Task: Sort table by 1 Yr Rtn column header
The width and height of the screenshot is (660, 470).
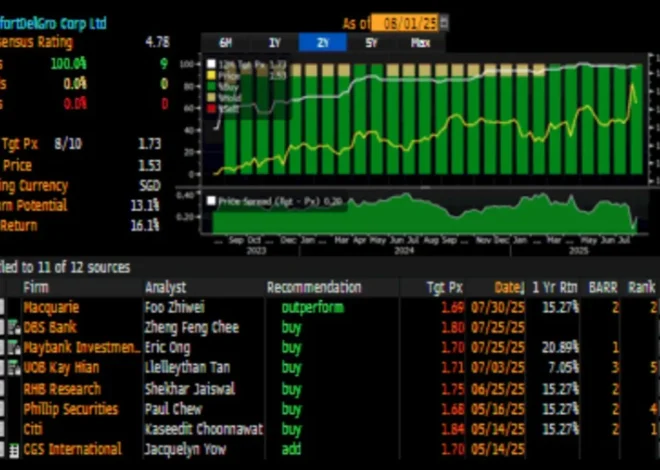Action: (555, 287)
